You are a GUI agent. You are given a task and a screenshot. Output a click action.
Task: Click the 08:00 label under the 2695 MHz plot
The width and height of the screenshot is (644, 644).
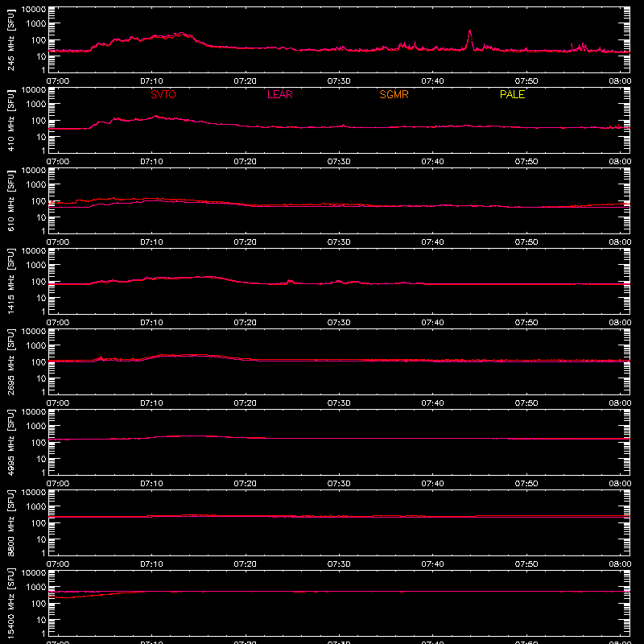(x=620, y=403)
